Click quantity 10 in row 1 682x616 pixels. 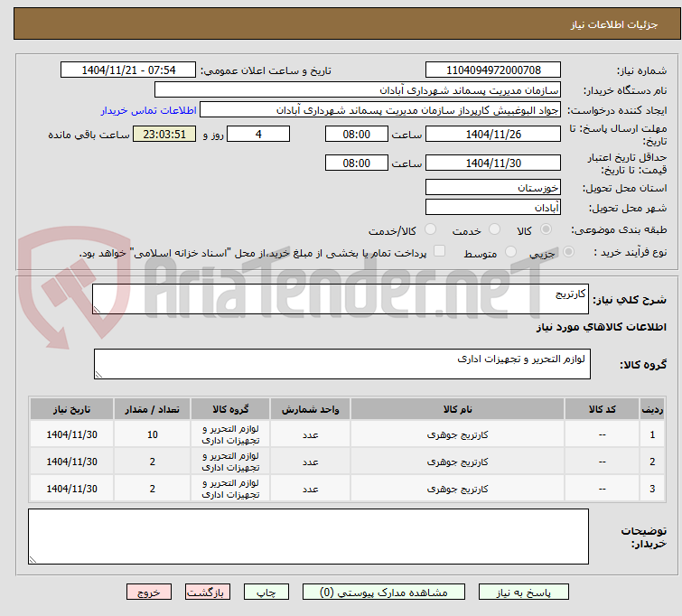tap(153, 434)
